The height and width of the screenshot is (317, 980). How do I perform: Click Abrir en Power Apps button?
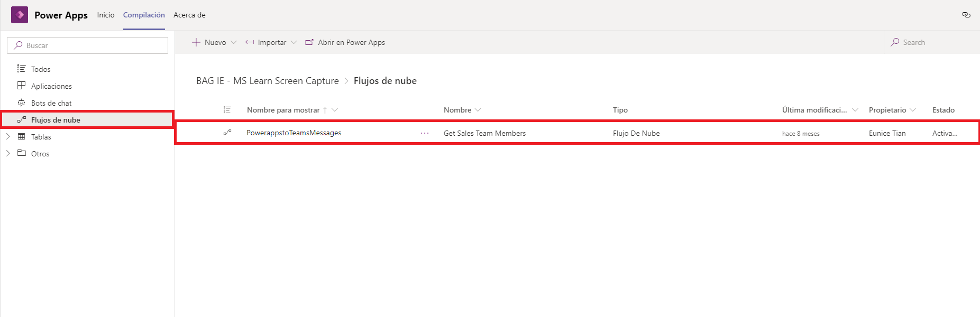(x=345, y=42)
